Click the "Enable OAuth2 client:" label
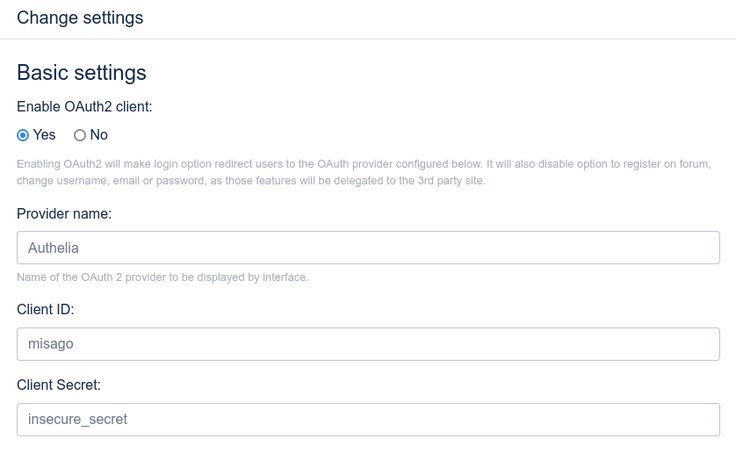This screenshot has width=736, height=453. (x=85, y=105)
